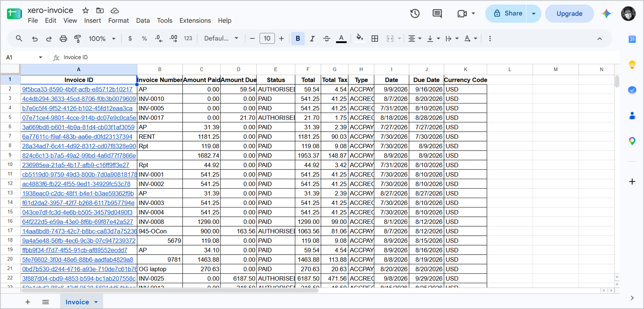This screenshot has width=644, height=309.
Task: Print the spreadsheet
Action: pyautogui.click(x=63, y=39)
